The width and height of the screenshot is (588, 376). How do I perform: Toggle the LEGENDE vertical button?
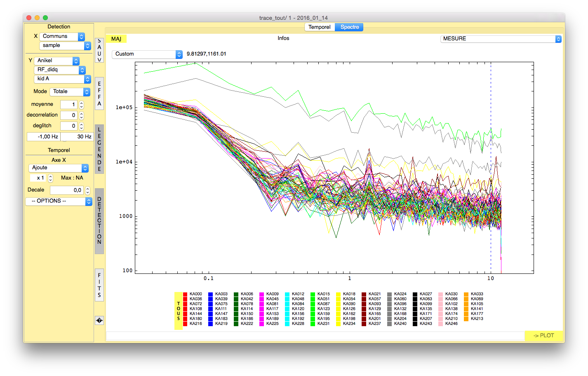pyautogui.click(x=99, y=149)
